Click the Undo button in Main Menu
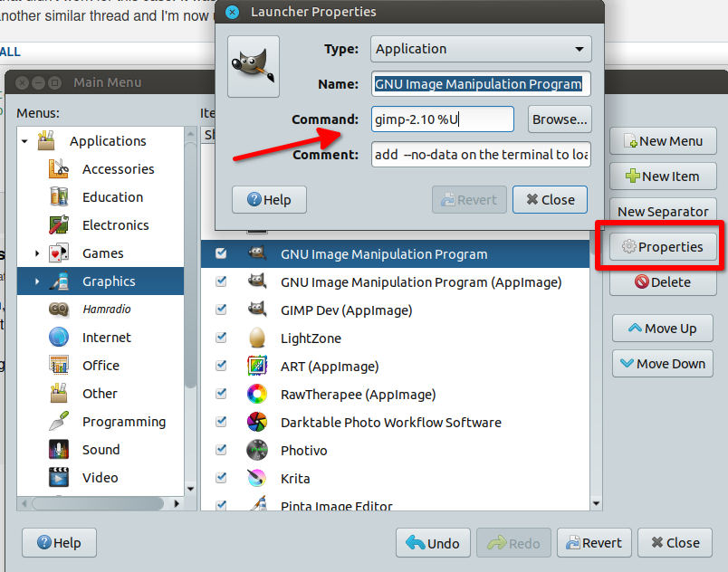The width and height of the screenshot is (728, 572). tap(433, 543)
